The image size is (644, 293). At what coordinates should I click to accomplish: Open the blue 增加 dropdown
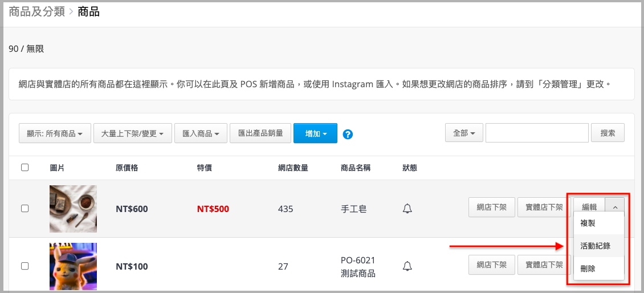(x=315, y=133)
